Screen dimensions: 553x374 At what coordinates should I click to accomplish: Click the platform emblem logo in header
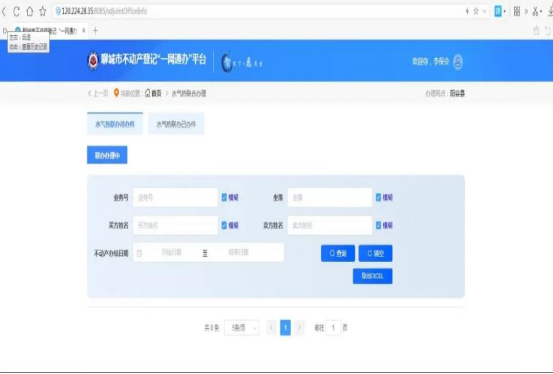point(93,61)
